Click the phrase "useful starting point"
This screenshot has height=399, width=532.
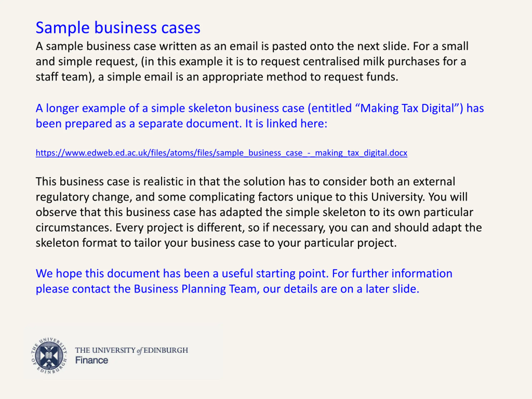pyautogui.click(x=275, y=273)
